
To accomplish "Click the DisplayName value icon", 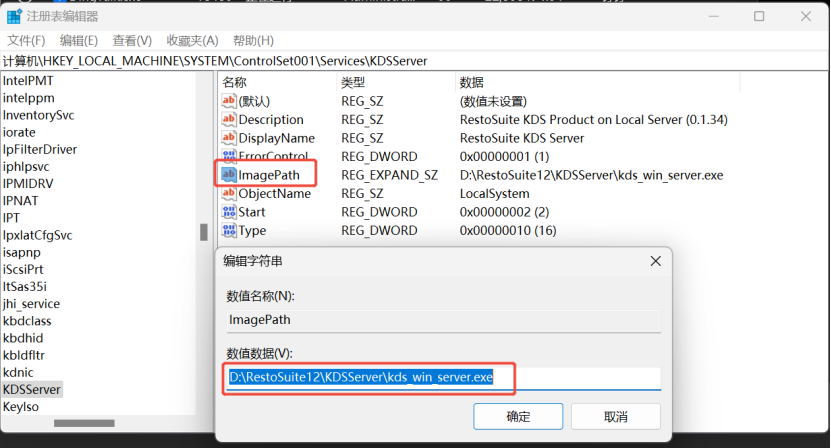I will click(228, 138).
